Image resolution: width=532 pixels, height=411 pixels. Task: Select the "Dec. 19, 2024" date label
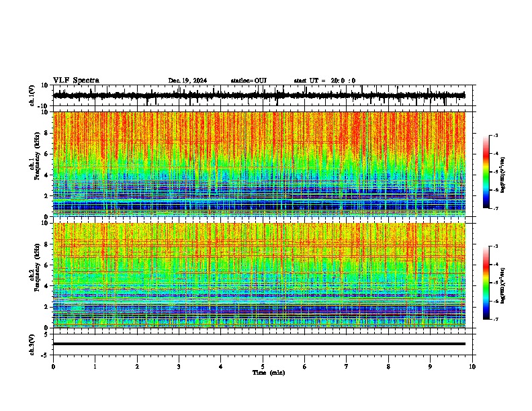tap(187, 81)
